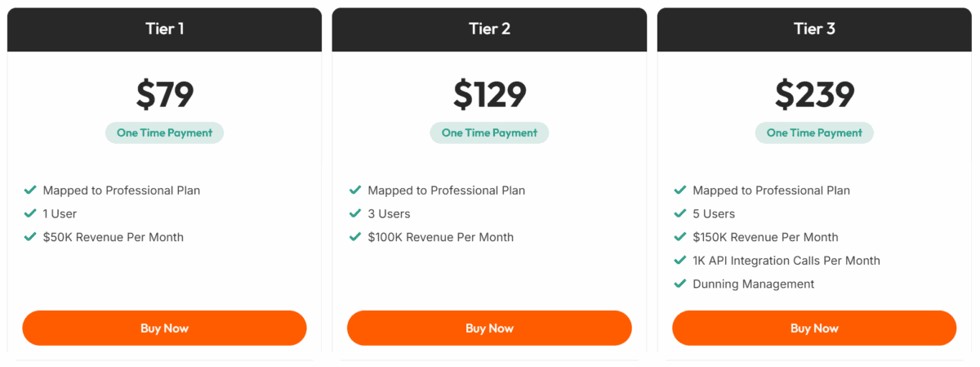
Task: Select the Tier 3 header
Action: pos(814,29)
